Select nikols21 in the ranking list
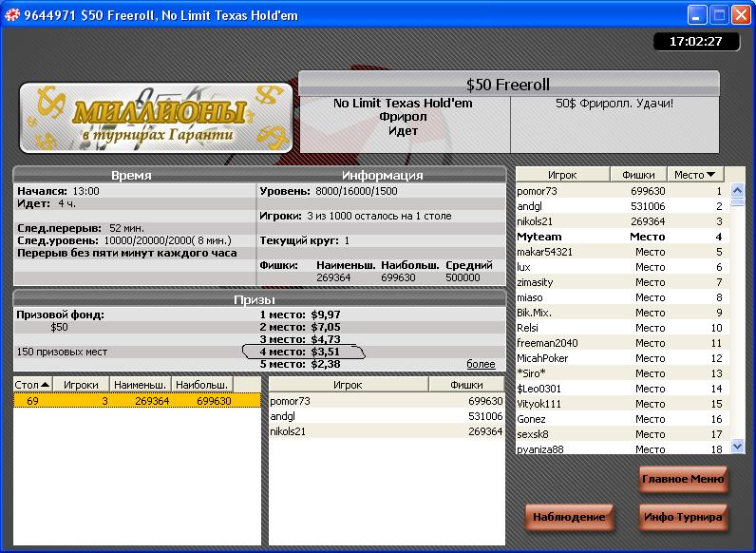This screenshot has width=756, height=553. point(622,221)
